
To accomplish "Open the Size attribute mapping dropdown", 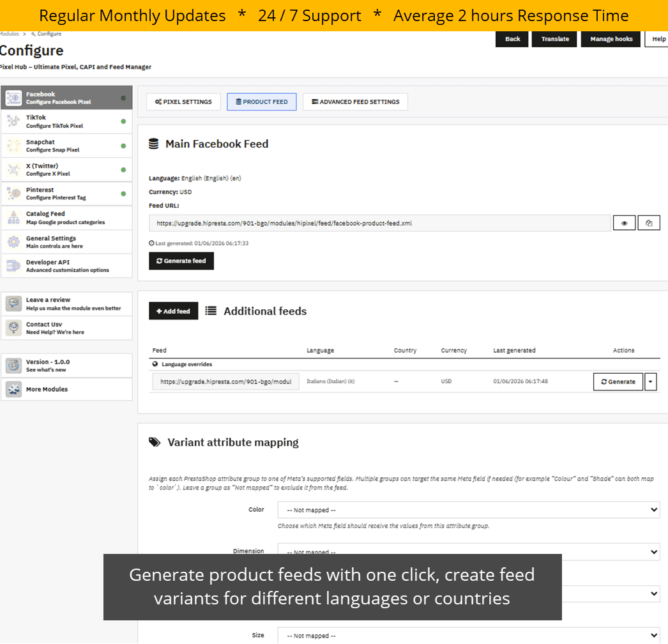I will (x=469, y=635).
